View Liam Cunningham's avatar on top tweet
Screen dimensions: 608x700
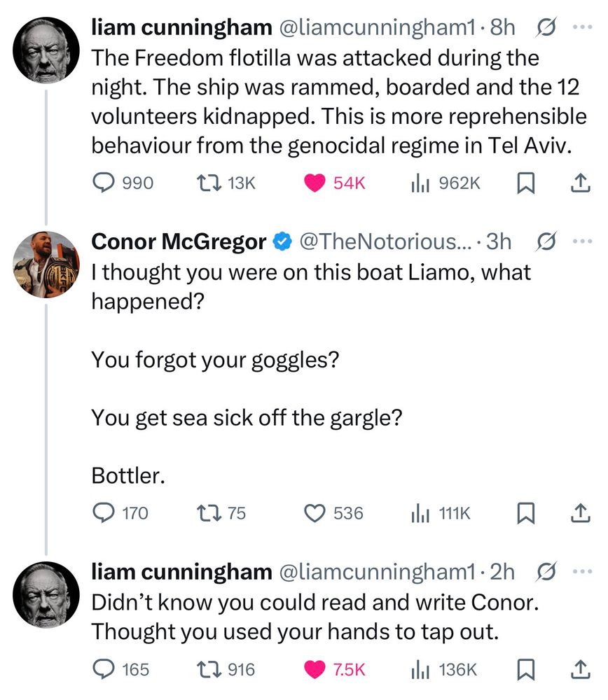pos(46,50)
